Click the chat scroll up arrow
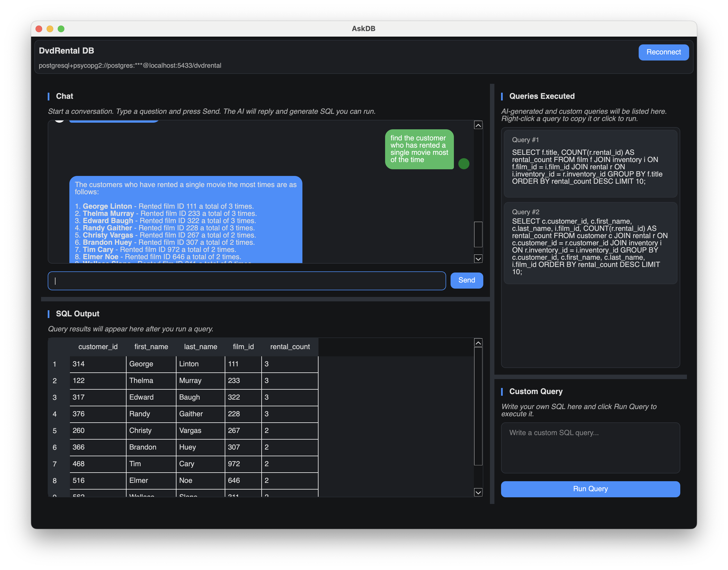728x570 pixels. coord(478,125)
